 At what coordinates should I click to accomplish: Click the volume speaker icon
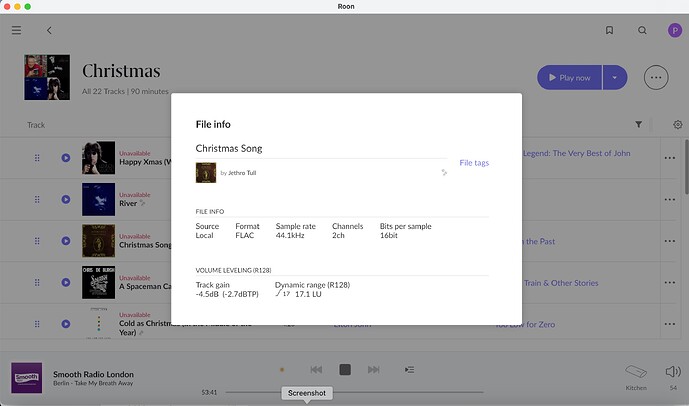672,371
